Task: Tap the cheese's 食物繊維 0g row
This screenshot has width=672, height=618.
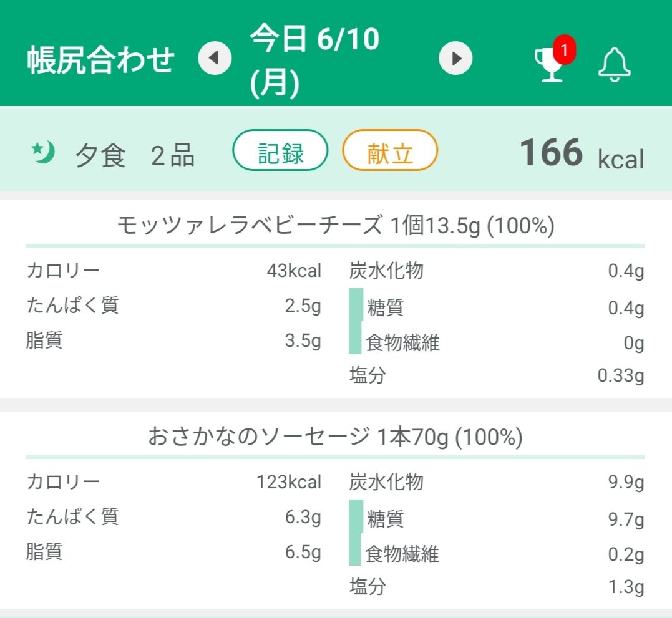Action: 496,342
